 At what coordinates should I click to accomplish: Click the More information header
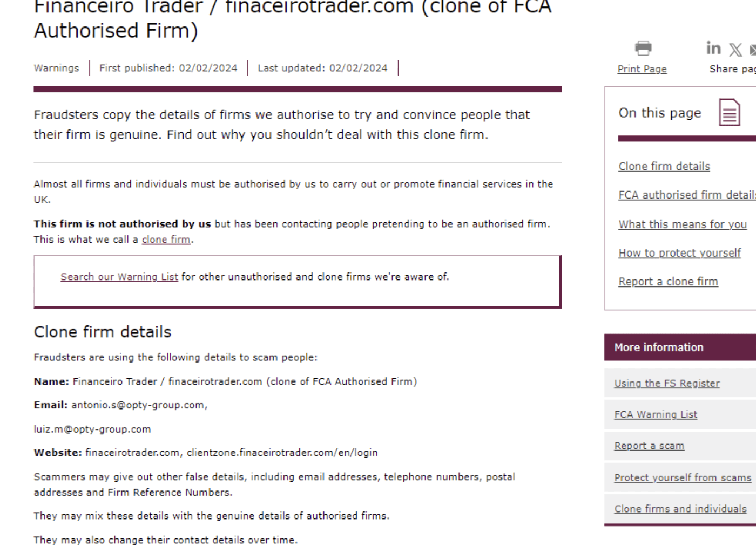click(x=680, y=347)
